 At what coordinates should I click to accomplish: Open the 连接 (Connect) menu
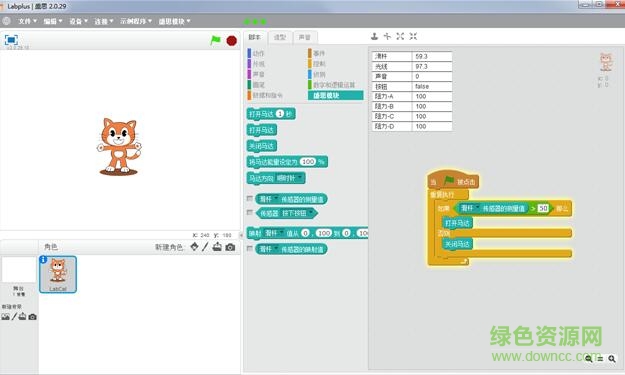coord(104,21)
